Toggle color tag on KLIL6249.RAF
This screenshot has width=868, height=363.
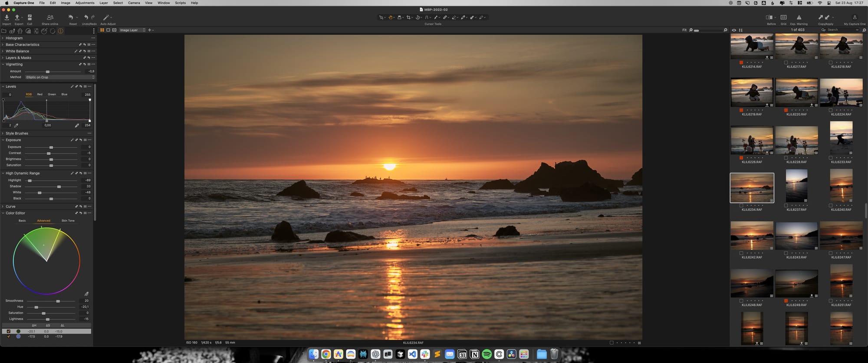pos(786,301)
